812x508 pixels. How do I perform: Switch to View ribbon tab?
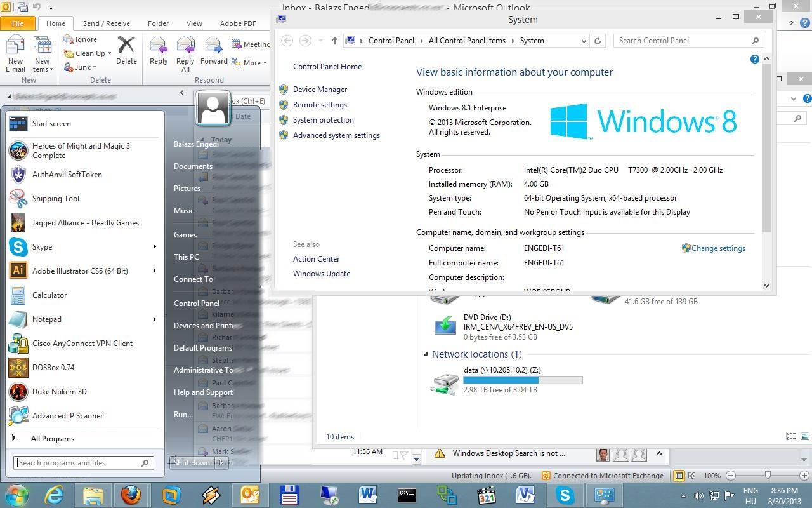[194, 23]
